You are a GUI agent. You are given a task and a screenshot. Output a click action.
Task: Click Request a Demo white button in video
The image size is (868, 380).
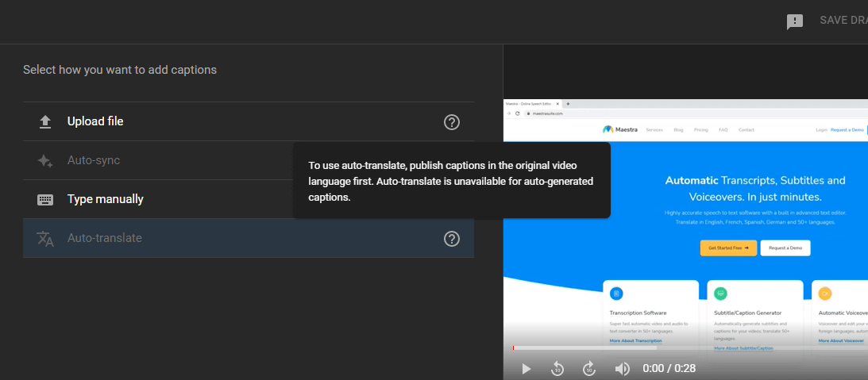click(x=785, y=248)
